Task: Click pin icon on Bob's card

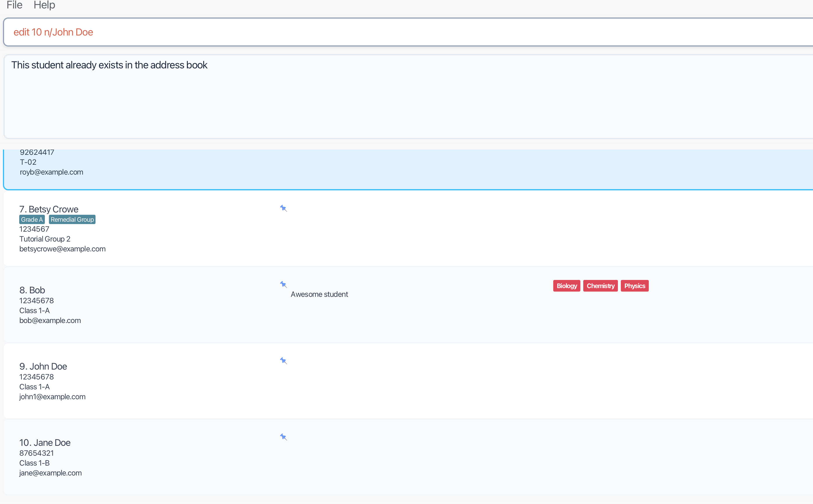Action: (x=283, y=284)
